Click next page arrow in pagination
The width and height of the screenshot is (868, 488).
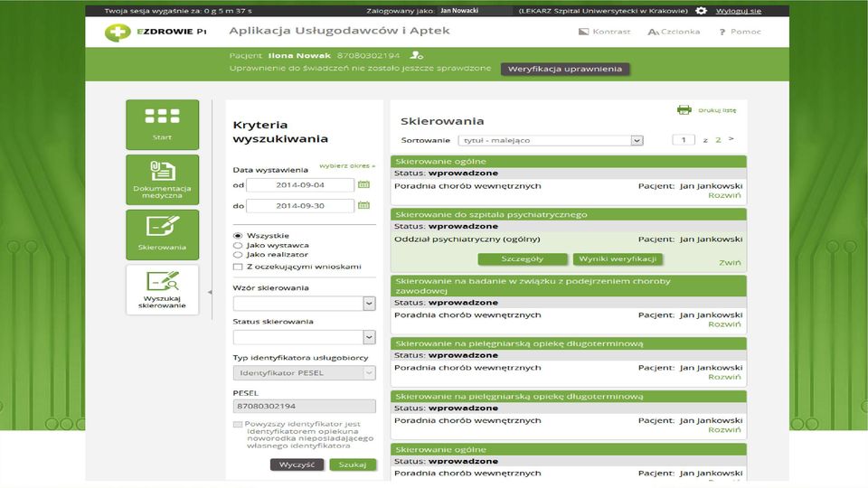(x=731, y=139)
